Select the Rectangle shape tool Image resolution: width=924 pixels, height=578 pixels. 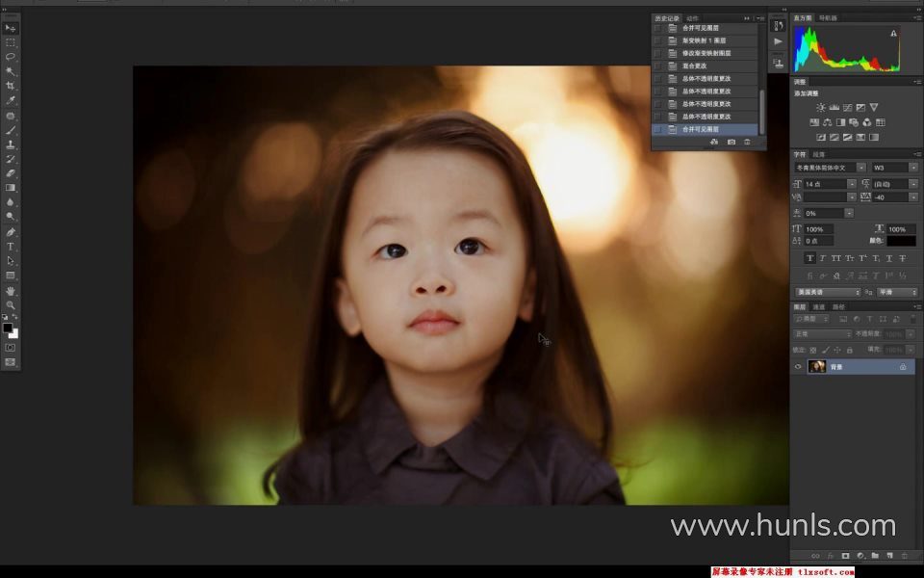point(10,276)
